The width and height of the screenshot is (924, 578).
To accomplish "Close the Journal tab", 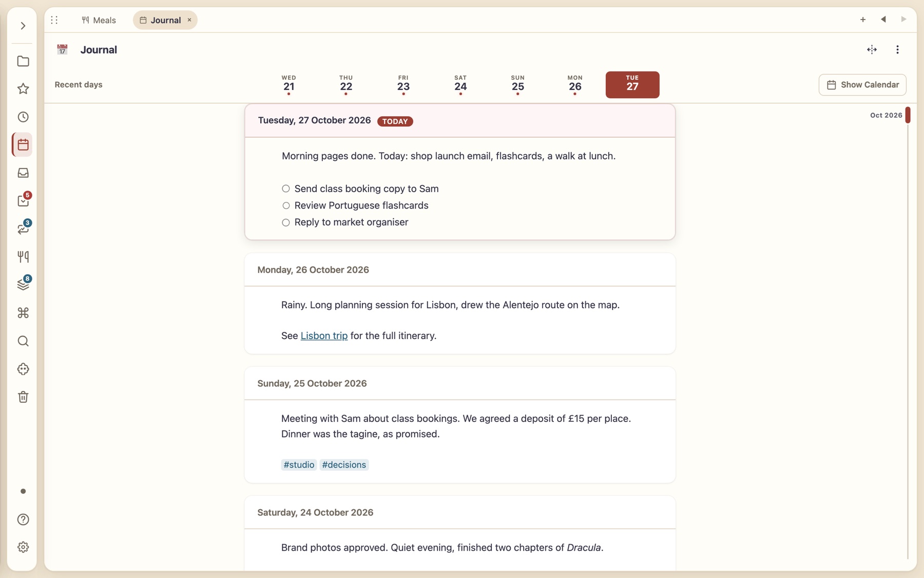I will click(x=189, y=20).
